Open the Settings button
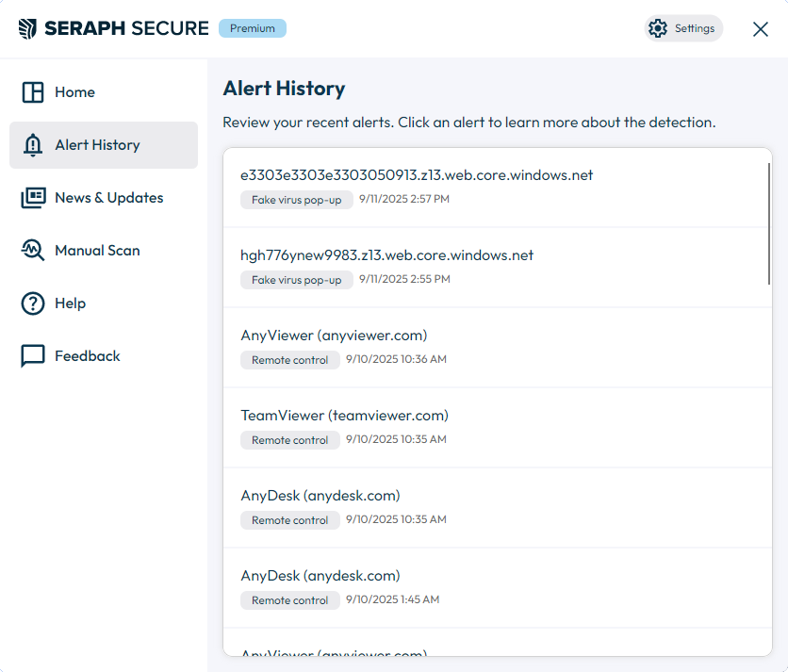This screenshot has width=788, height=672. coord(683,28)
